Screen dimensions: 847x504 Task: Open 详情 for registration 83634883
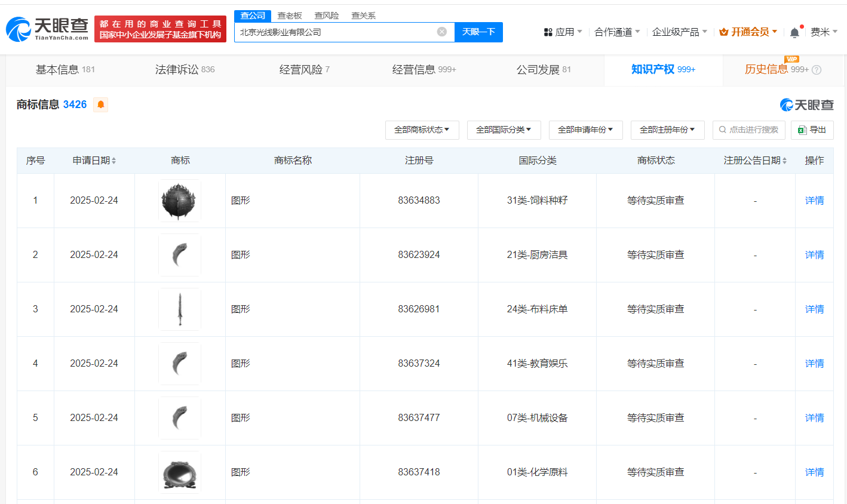pos(815,201)
